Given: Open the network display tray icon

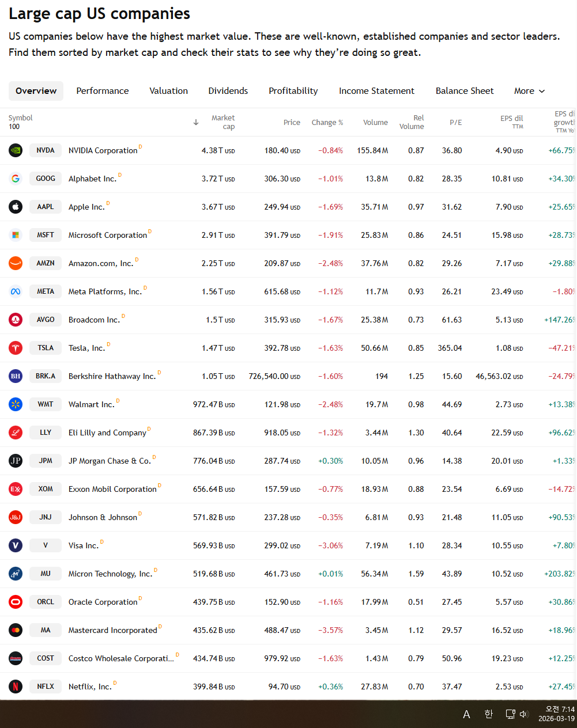Looking at the screenshot, I should (x=510, y=714).
